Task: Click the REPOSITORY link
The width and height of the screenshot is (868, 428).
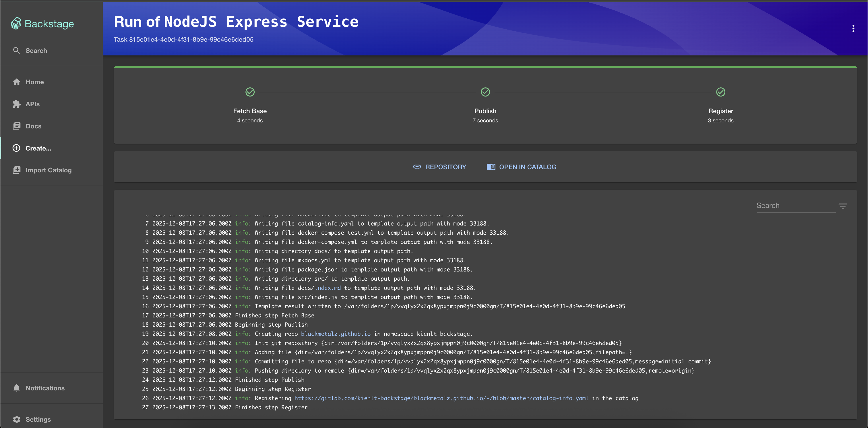Action: tap(439, 167)
